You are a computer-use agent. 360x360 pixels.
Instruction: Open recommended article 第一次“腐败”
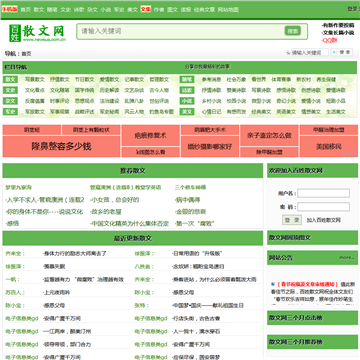194,223
